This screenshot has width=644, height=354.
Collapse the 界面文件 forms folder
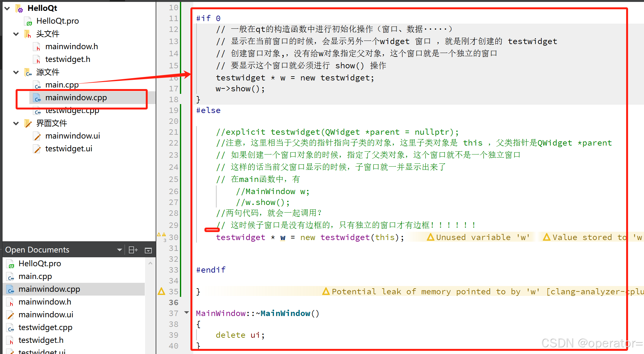click(16, 123)
